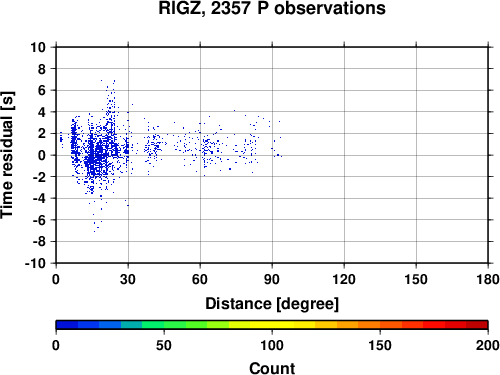Click x-axis tick label '60'

click(x=200, y=279)
